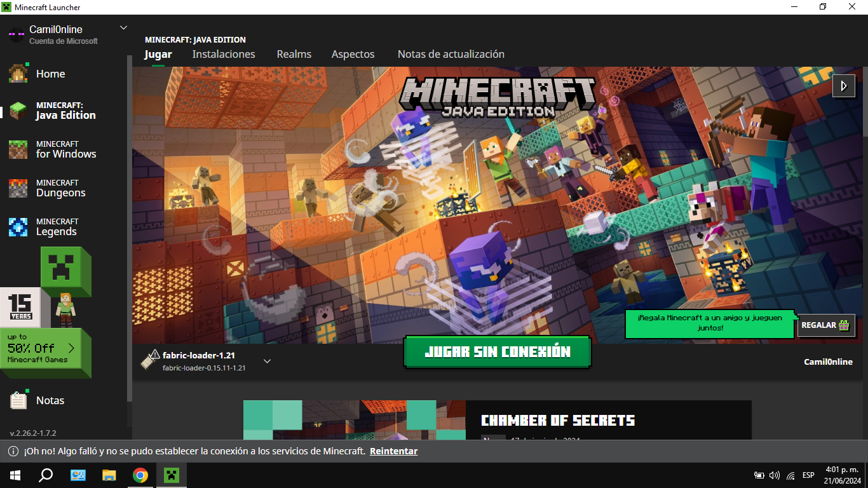Open Windows taskbar search
Viewport: 868px width, 488px height.
pos(46,475)
